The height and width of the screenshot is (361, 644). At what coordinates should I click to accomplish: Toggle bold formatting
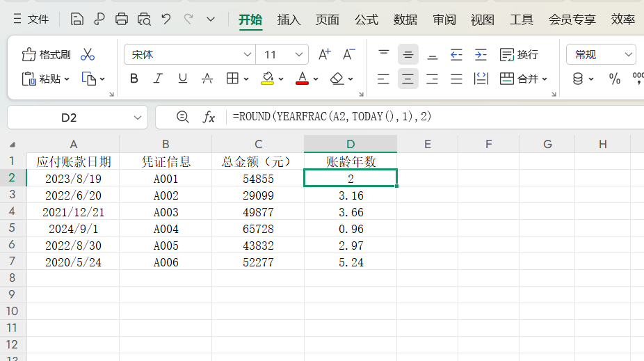click(134, 79)
